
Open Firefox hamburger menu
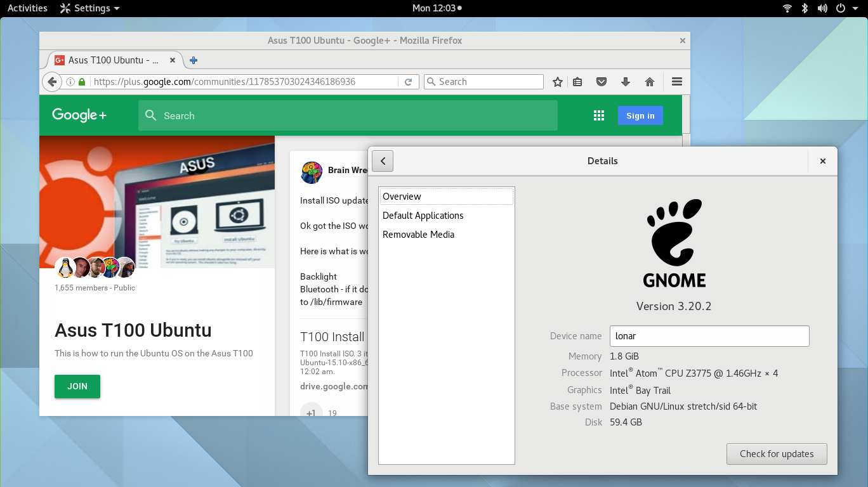[676, 82]
